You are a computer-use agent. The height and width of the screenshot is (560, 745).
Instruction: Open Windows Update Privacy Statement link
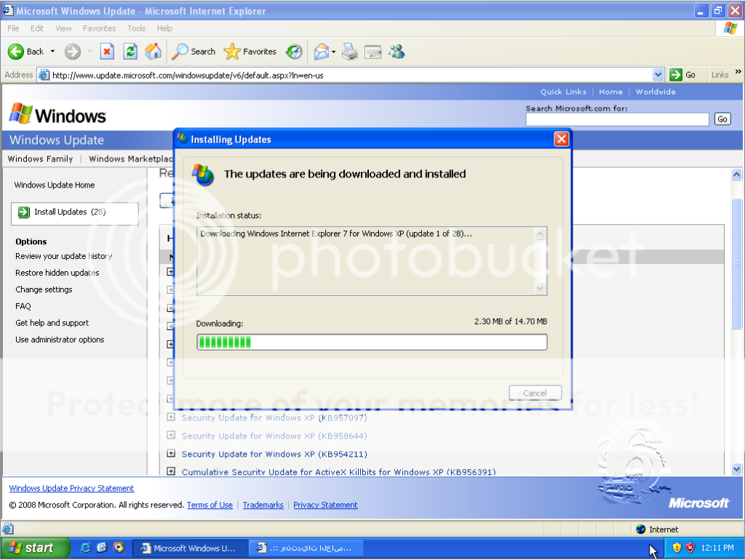[71, 488]
